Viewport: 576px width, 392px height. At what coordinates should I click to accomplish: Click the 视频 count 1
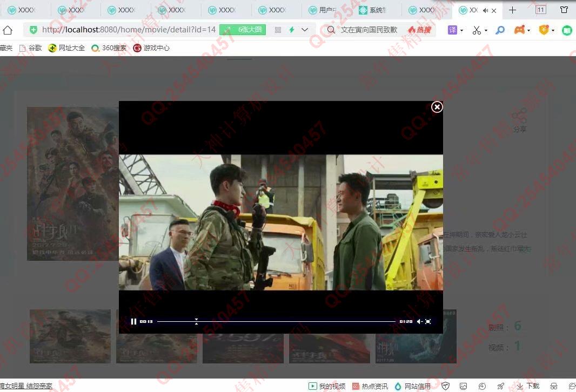pyautogui.click(x=517, y=346)
